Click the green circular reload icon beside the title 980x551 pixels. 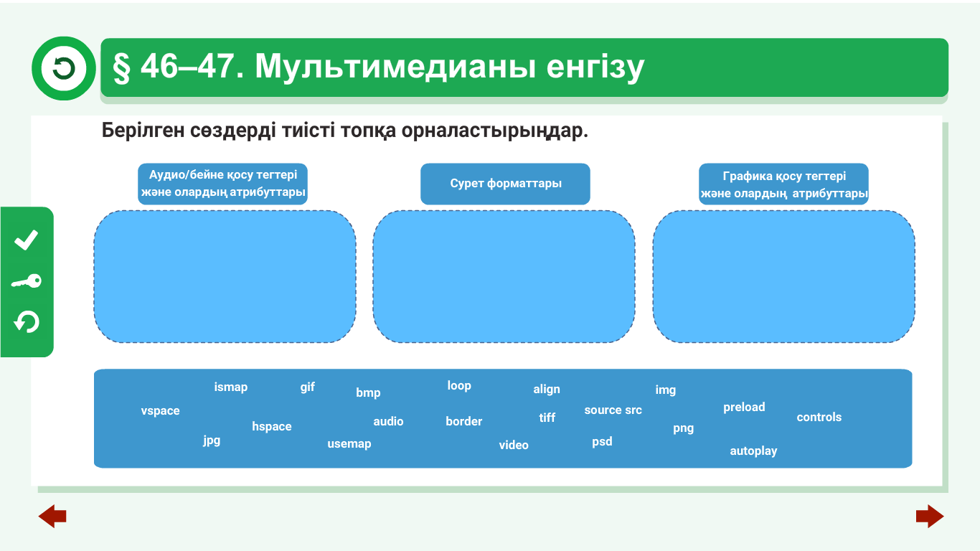(x=64, y=69)
